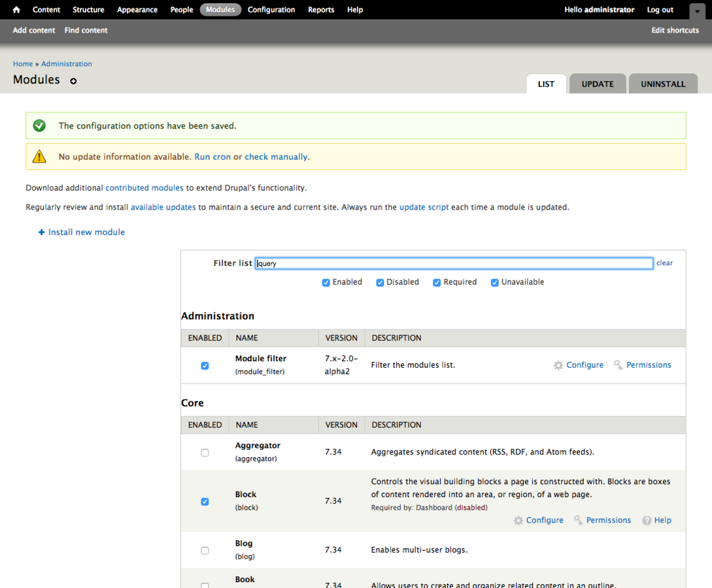Open the available updates link
The height and width of the screenshot is (588, 712).
(163, 207)
